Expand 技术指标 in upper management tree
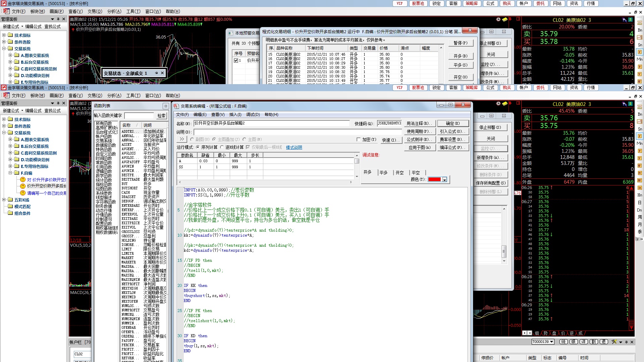644x362 pixels. (x=4, y=35)
